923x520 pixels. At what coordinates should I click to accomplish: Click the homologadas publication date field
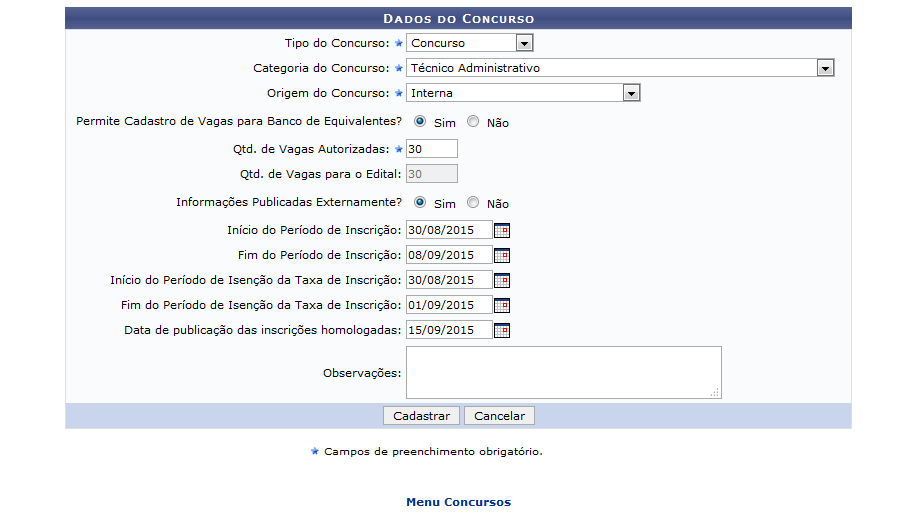coord(448,330)
